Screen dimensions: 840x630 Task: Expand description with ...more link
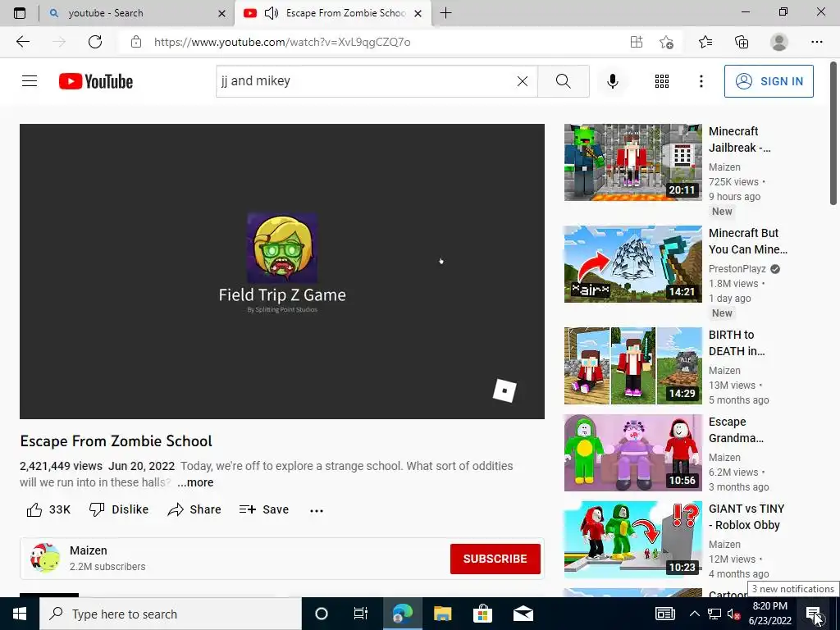pos(195,482)
